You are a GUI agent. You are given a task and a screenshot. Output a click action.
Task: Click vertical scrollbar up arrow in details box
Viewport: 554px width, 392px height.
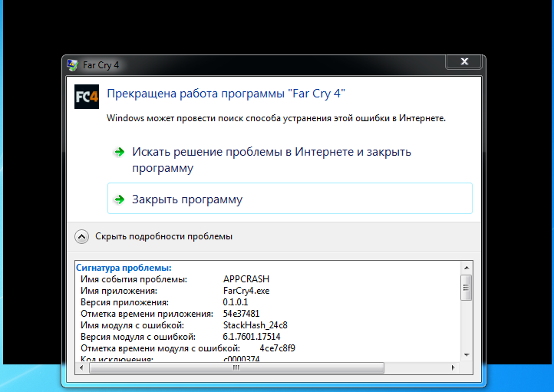pos(467,268)
